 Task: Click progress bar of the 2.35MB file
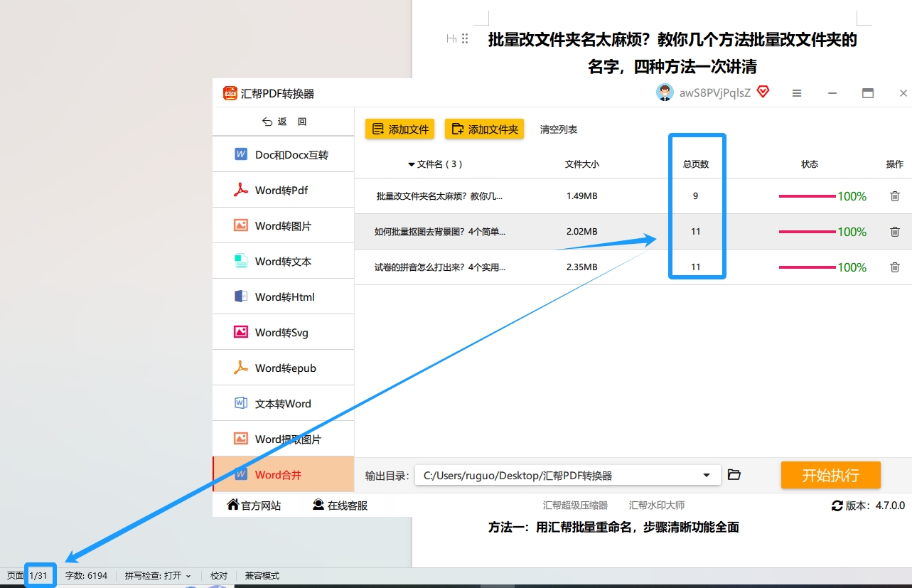[807, 267]
